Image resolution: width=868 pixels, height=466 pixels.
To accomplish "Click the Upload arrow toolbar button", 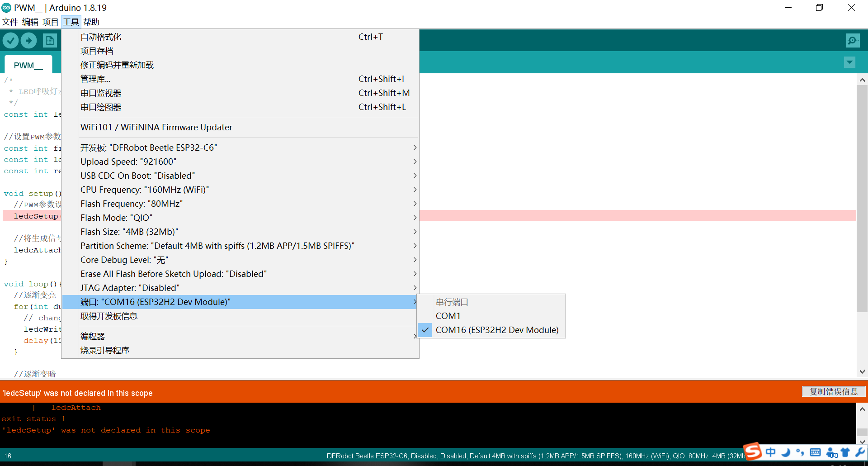I will tap(29, 41).
